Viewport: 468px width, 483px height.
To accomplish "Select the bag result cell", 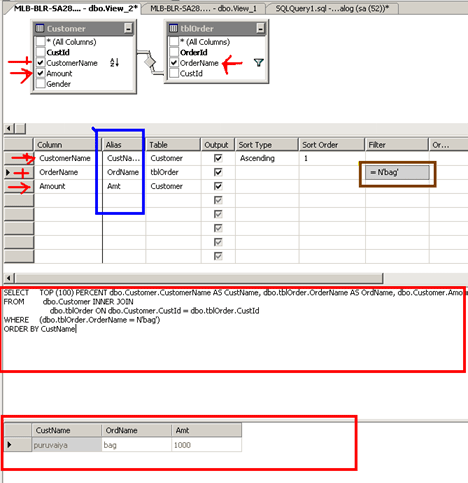I will (x=137, y=445).
